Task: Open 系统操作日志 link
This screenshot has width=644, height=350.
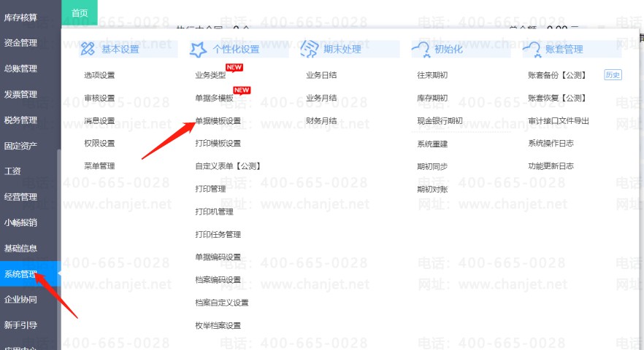Action: 551,143
